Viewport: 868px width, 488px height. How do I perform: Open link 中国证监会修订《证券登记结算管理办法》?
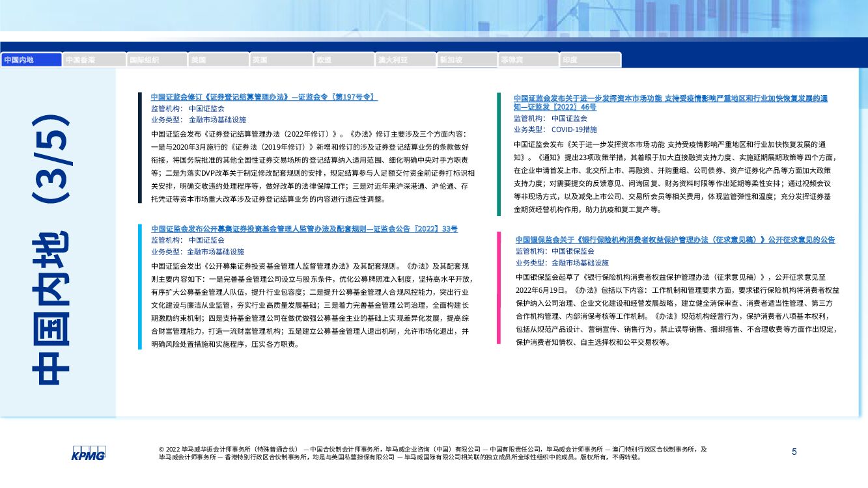(264, 97)
